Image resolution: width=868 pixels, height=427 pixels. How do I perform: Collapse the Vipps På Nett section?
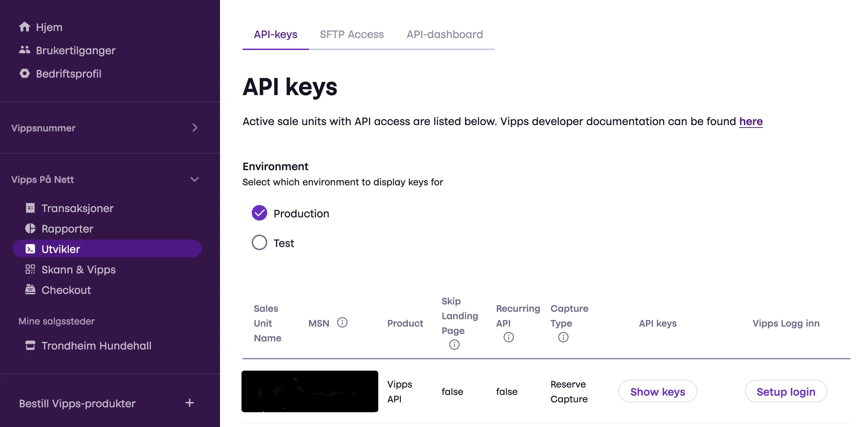(195, 179)
